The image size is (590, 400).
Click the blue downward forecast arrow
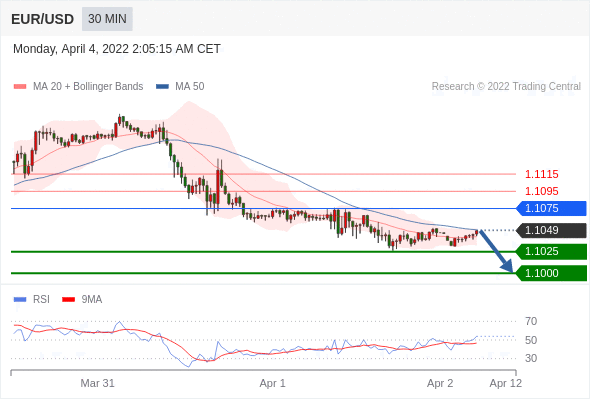pyautogui.click(x=496, y=251)
